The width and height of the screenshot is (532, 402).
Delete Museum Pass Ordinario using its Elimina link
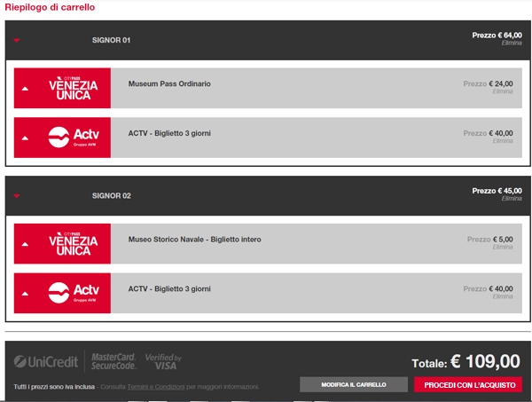tap(503, 91)
